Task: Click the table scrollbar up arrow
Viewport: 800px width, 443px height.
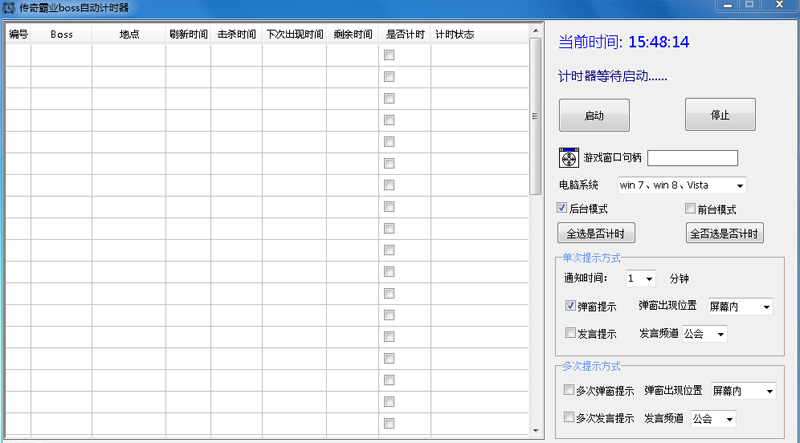Action: (535, 30)
